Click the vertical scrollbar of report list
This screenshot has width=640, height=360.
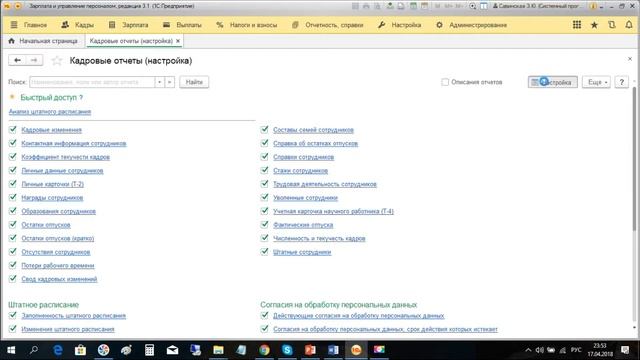[634, 159]
